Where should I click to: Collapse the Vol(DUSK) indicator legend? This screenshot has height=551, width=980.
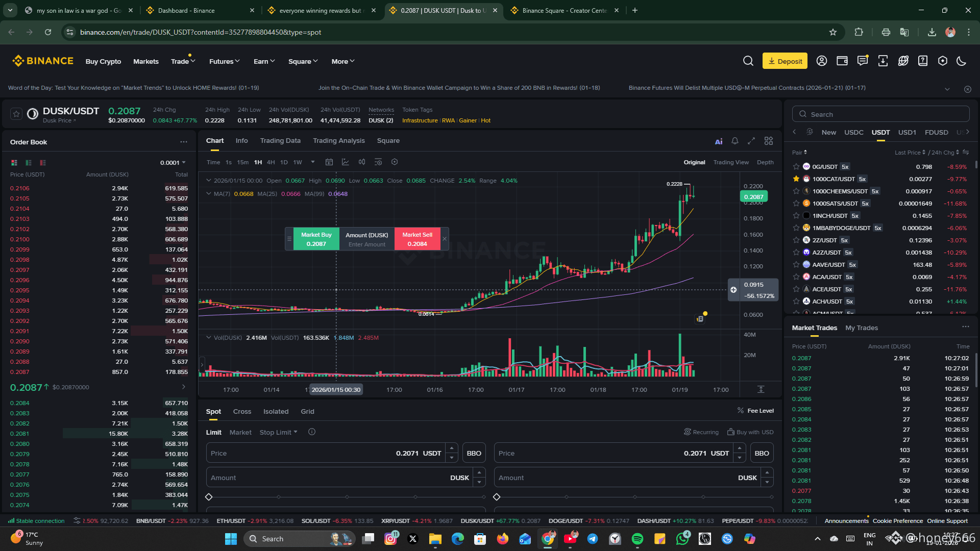208,338
